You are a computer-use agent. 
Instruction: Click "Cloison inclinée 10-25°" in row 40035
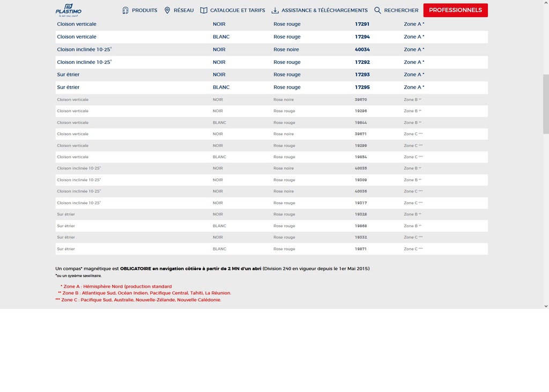click(x=79, y=168)
